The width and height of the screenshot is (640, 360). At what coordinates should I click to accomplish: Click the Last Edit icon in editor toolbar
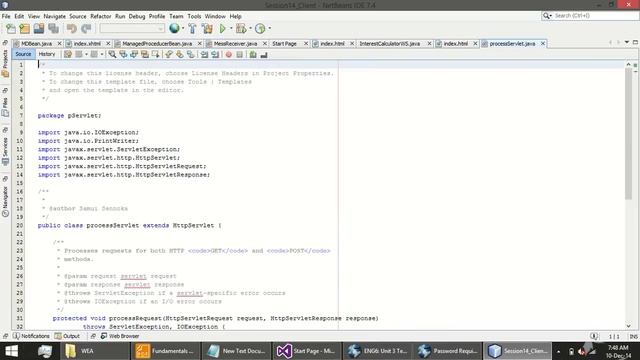click(68, 54)
